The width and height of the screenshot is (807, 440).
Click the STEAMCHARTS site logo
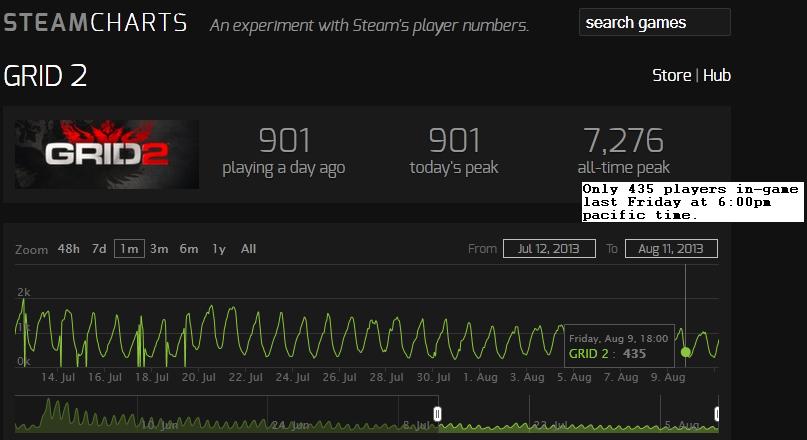[x=95, y=23]
